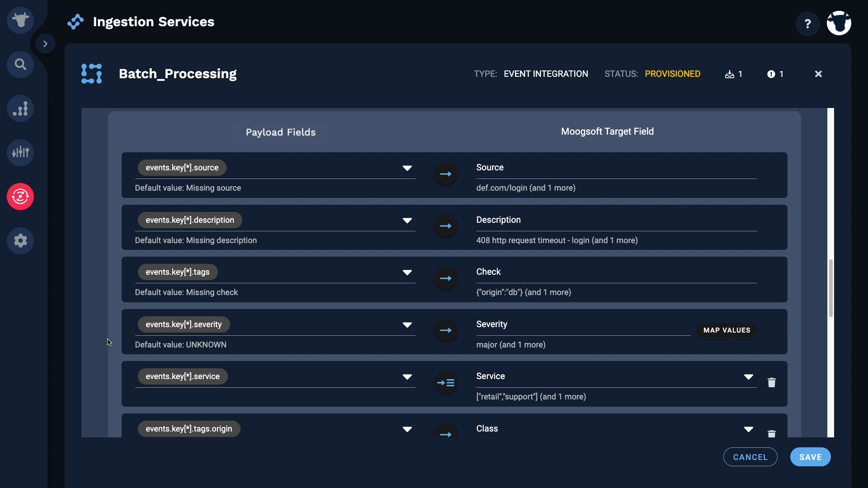Screen dimensions: 868x488
Task: Click the Description mapping arrow icon
Action: 446,226
